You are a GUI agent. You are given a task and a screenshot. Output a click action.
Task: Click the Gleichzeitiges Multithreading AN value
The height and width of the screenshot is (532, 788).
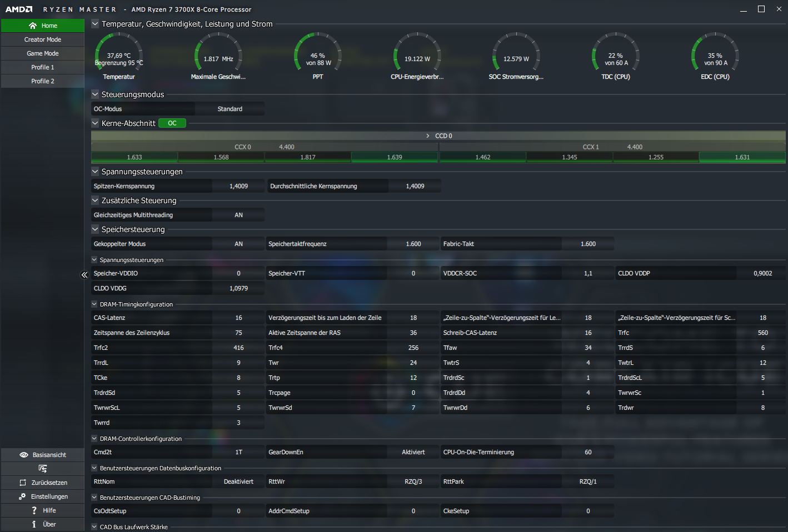tap(238, 215)
